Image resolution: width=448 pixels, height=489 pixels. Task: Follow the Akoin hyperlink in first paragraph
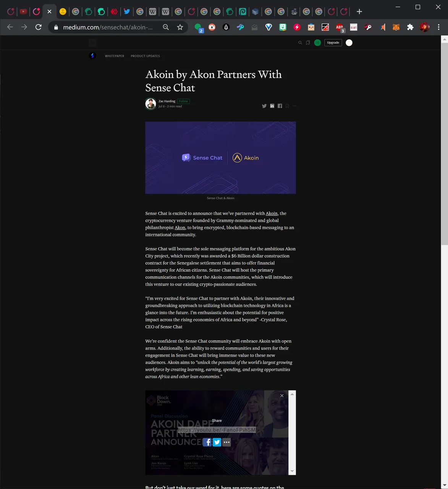272,214
